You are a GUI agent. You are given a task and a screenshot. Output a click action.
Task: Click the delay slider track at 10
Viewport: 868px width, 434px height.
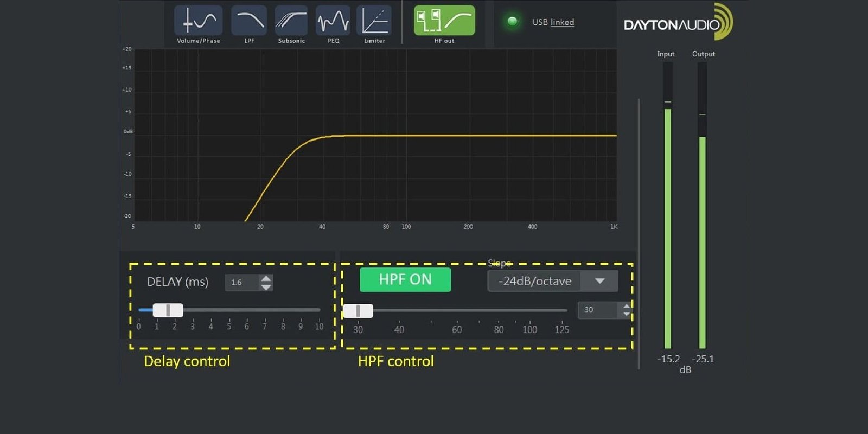(318, 310)
